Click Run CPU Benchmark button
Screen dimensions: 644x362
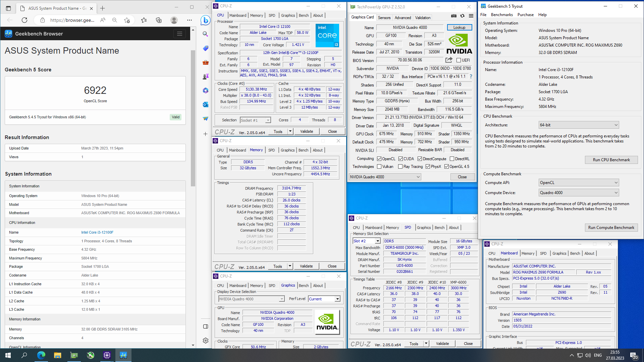point(611,160)
